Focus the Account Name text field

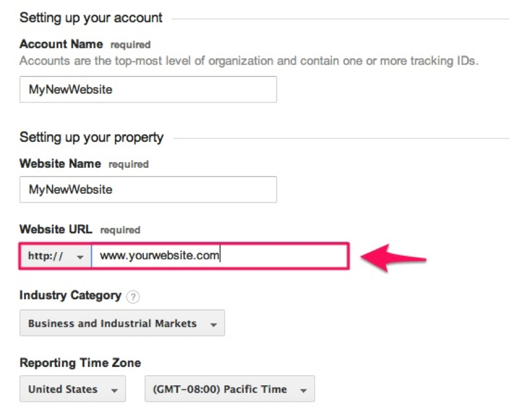point(149,90)
